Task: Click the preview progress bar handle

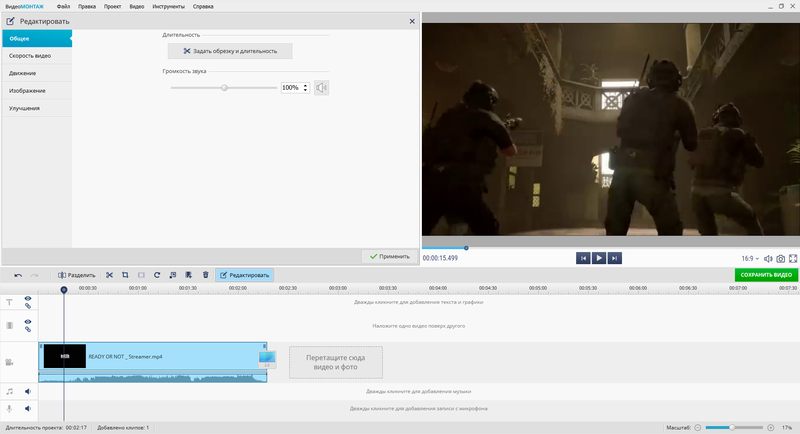Action: 466,248
